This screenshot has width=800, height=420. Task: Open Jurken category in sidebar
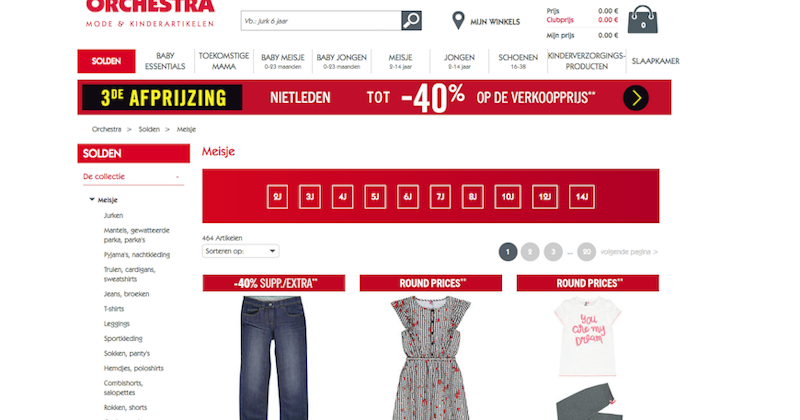point(113,215)
